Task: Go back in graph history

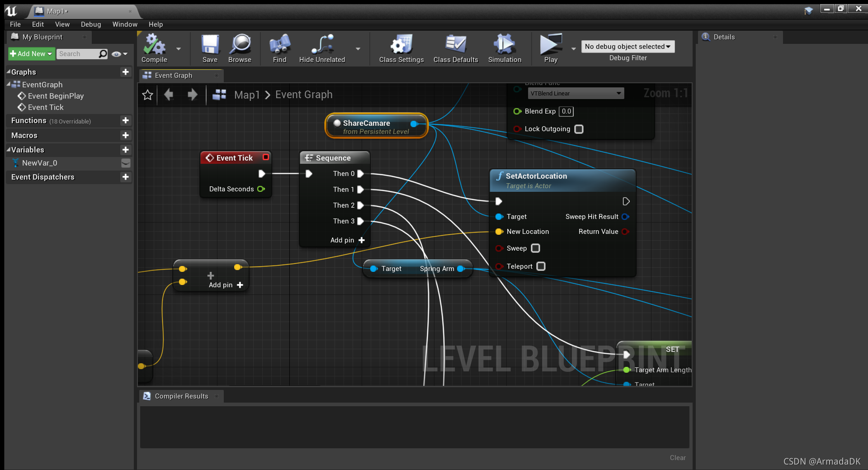Action: pyautogui.click(x=169, y=95)
